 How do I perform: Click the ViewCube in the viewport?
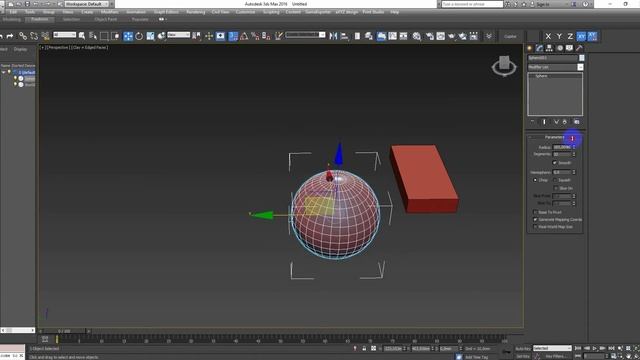(504, 65)
